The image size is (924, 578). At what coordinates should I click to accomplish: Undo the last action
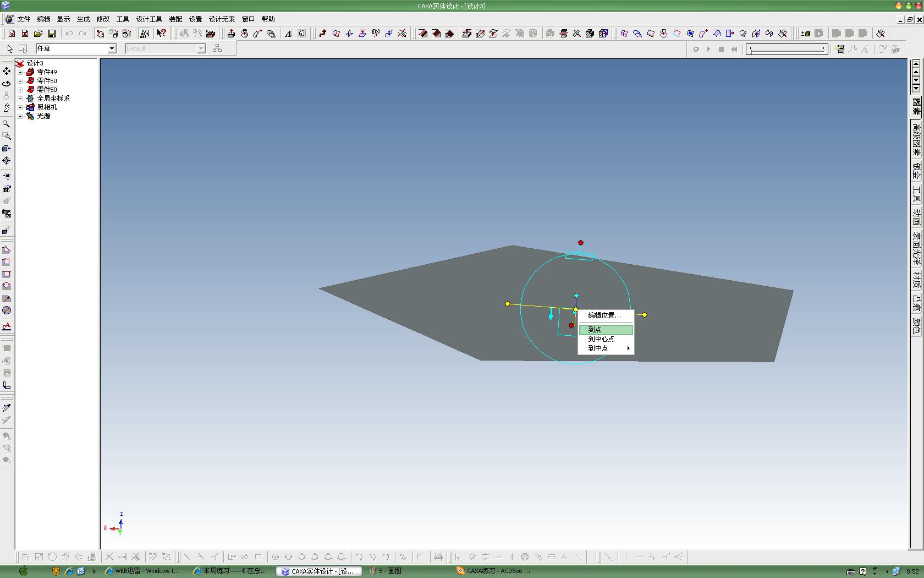(x=69, y=34)
